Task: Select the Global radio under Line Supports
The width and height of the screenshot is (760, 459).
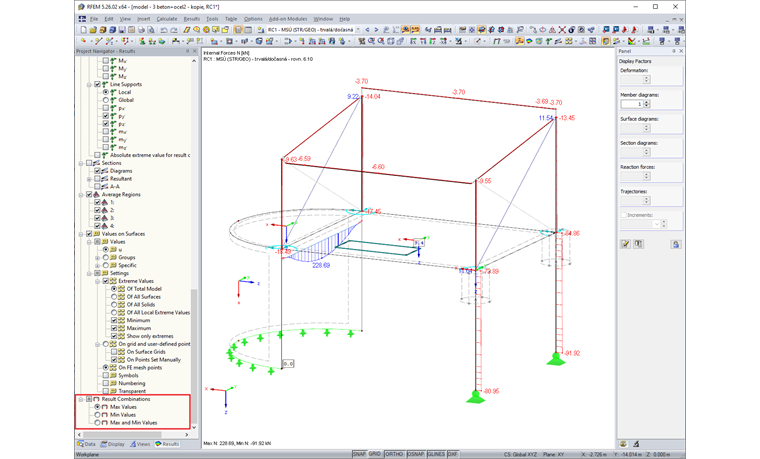Action: tap(106, 100)
